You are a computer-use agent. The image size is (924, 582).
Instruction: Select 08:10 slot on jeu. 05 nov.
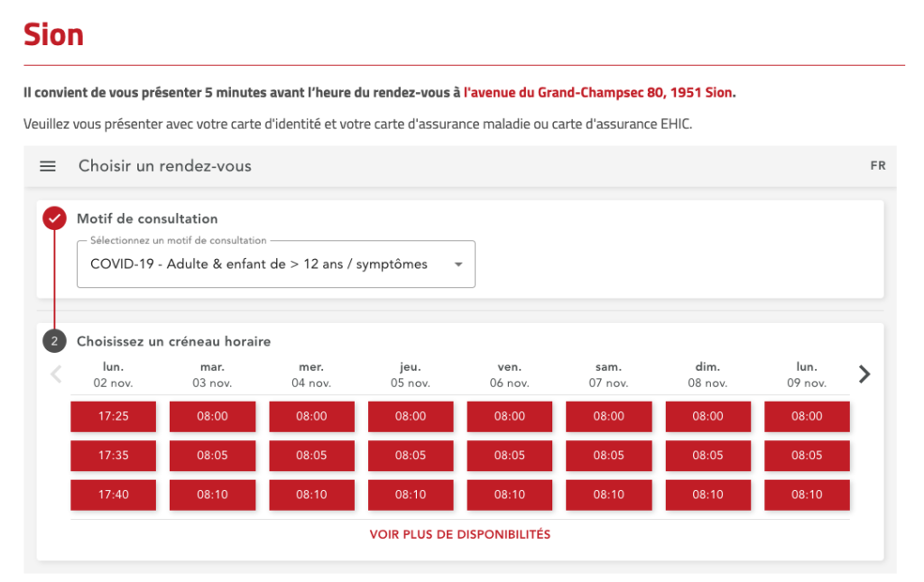tap(411, 494)
